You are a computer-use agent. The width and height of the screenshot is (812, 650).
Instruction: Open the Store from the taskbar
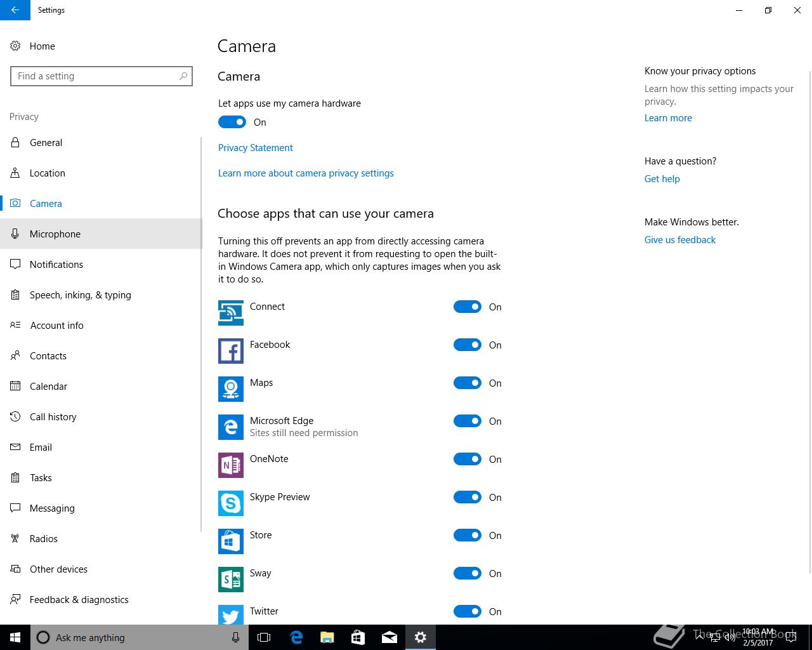point(358,637)
